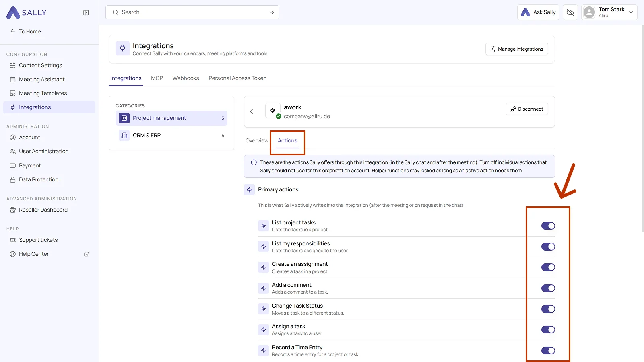
Task: Toggle the Record a Time Entry switch
Action: click(548, 351)
